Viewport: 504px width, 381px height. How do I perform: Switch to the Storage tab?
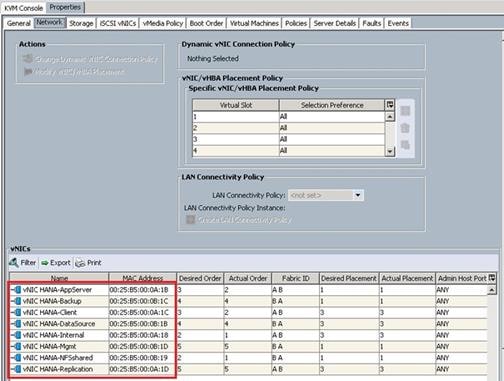pos(81,23)
